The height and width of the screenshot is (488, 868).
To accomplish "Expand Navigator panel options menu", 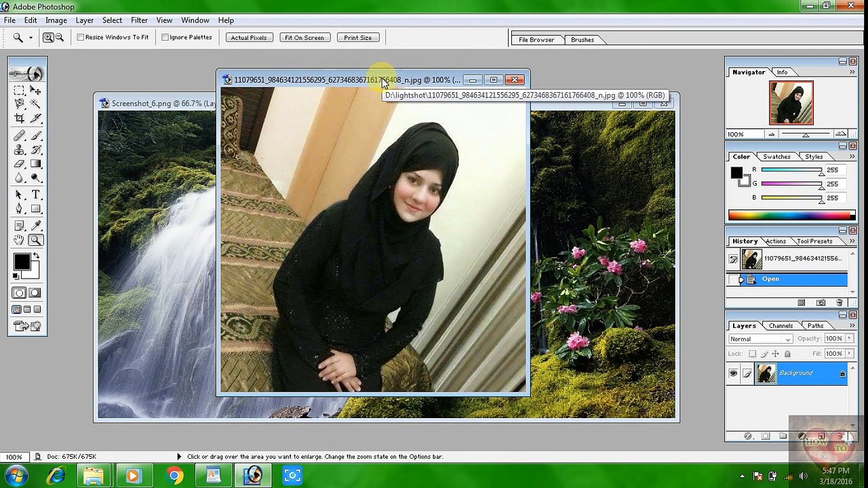I will [x=852, y=71].
